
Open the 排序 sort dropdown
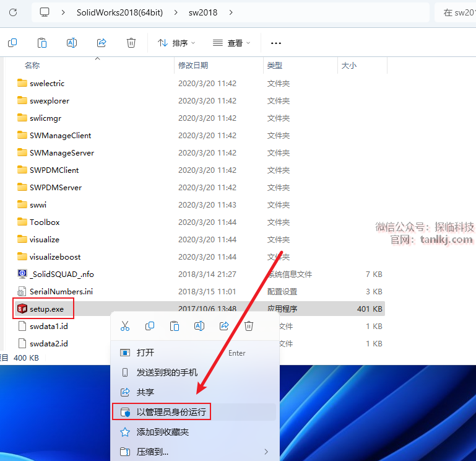[176, 43]
